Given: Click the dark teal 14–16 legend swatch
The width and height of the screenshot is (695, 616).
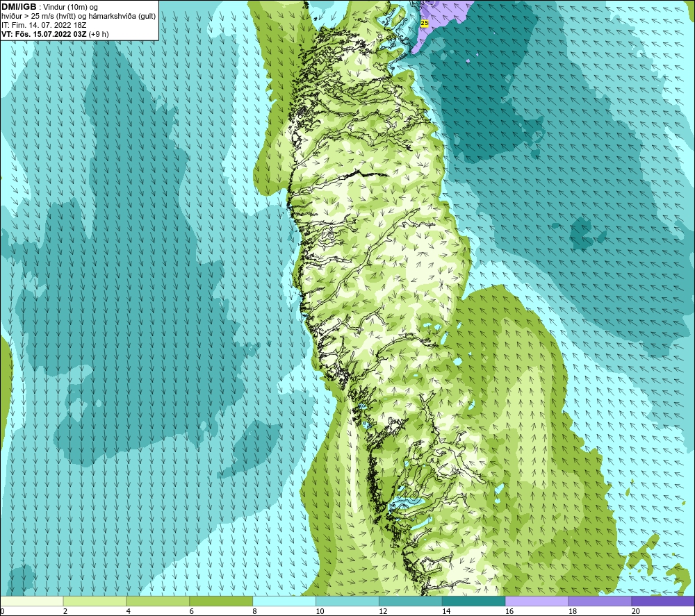Looking at the screenshot, I should click(x=474, y=601).
